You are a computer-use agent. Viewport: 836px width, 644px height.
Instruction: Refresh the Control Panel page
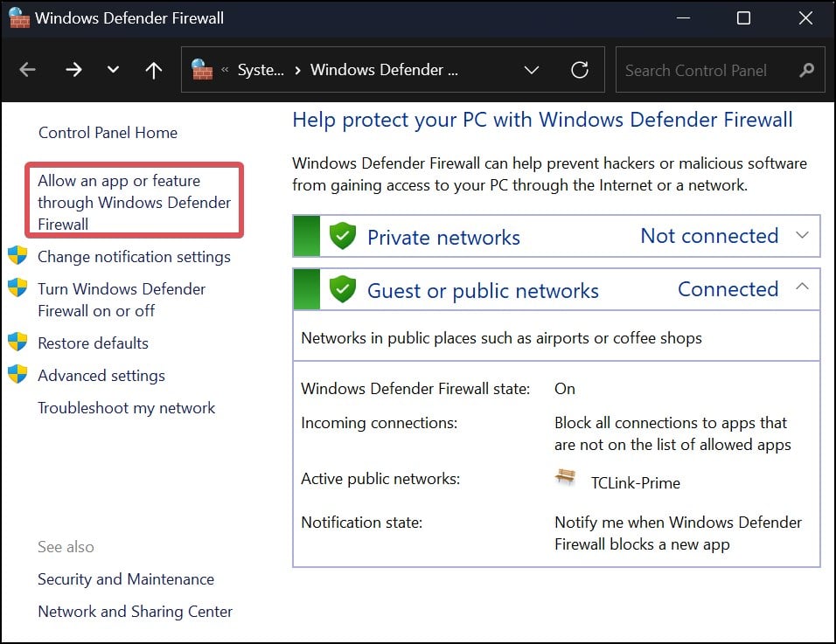point(580,70)
